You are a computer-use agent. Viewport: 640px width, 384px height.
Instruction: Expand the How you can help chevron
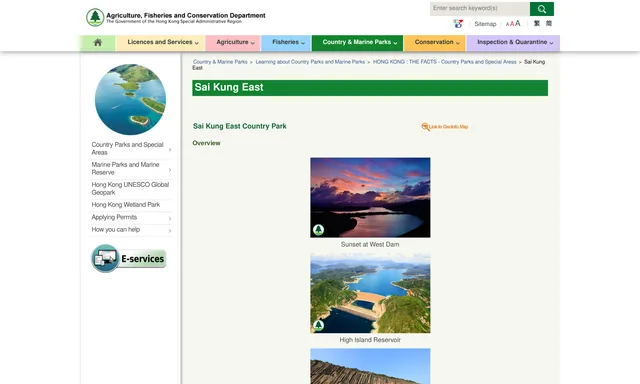click(170, 231)
